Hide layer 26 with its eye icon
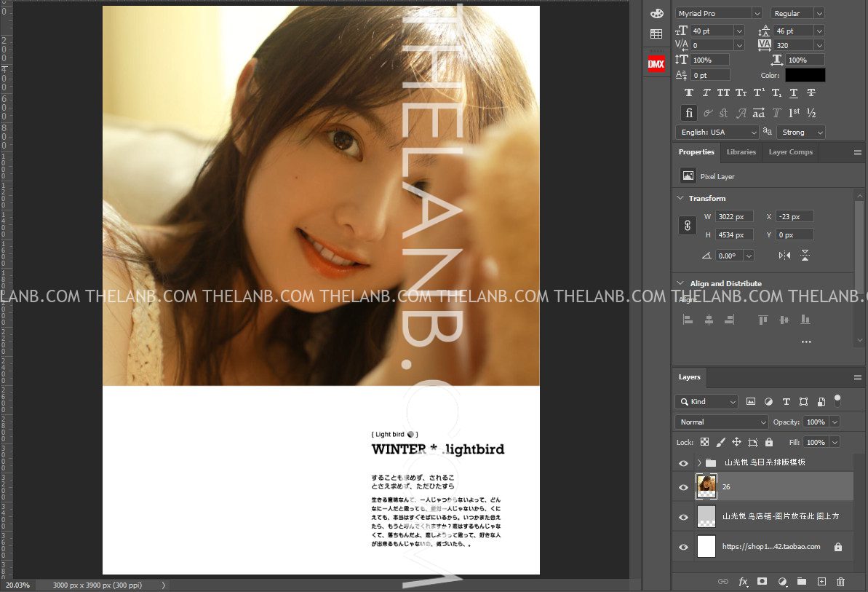 click(x=683, y=487)
